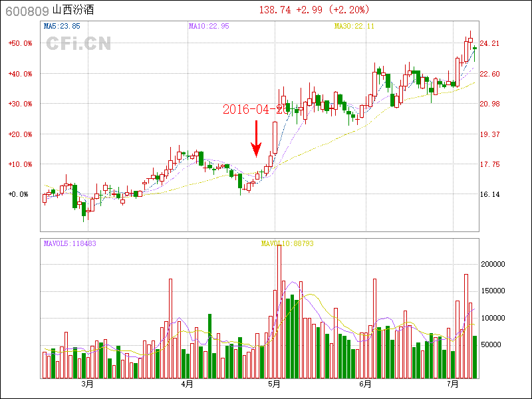Click the MAVOL10:88793 volume label
The height and width of the screenshot is (399, 532).
pyautogui.click(x=287, y=243)
